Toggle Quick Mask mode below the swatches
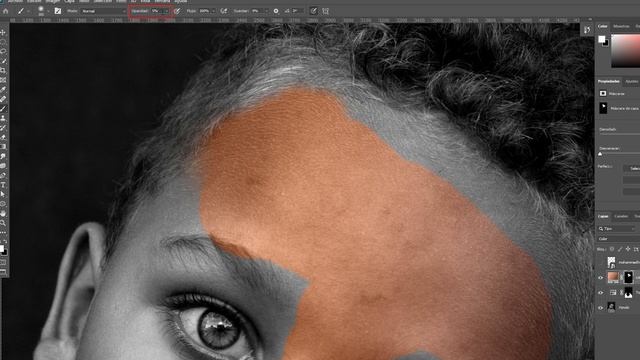Image resolution: width=640 pixels, height=360 pixels. click(x=3, y=262)
